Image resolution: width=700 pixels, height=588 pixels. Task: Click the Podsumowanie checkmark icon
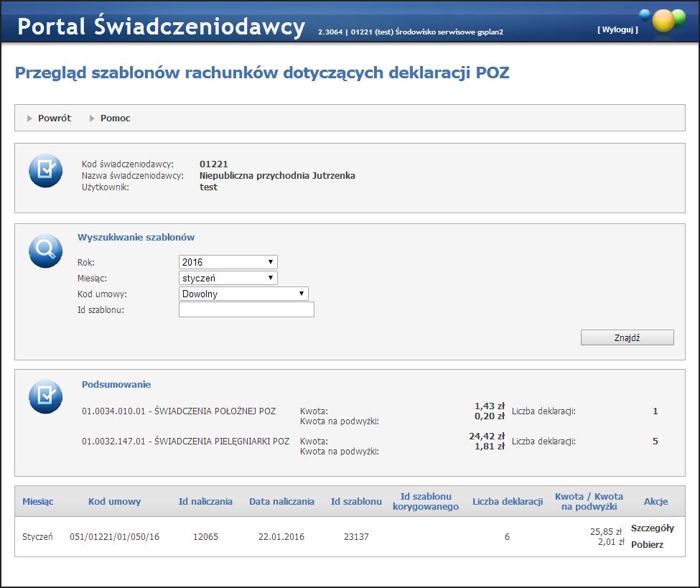pos(45,396)
